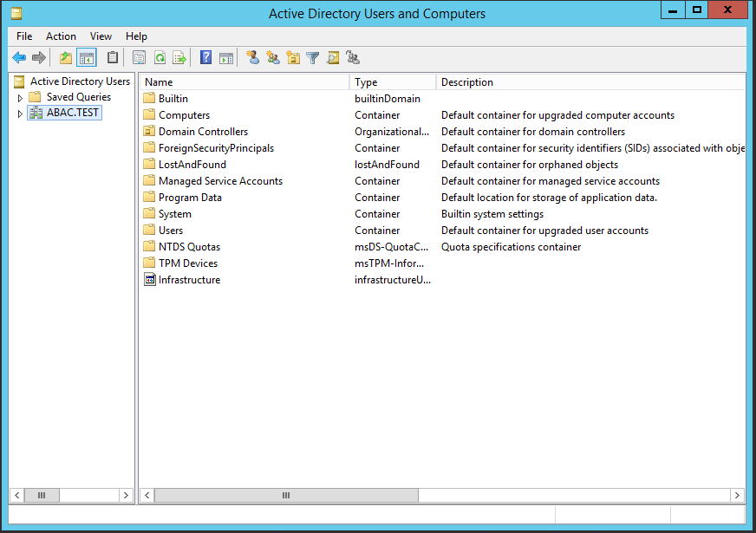Select the Computers container icon
Viewport: 756px width, 533px height.
click(149, 114)
